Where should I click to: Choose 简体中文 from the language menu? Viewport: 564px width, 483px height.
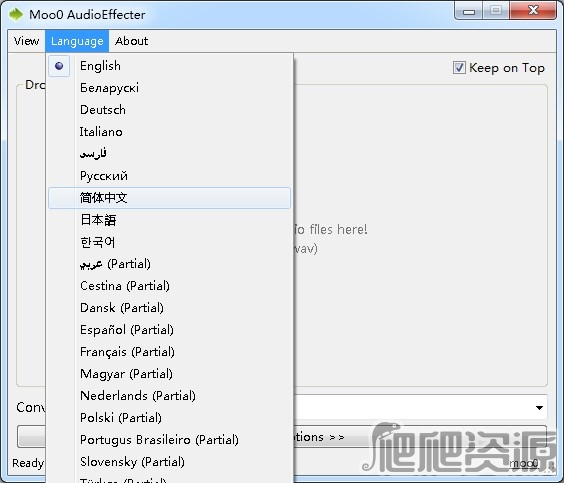(169, 198)
